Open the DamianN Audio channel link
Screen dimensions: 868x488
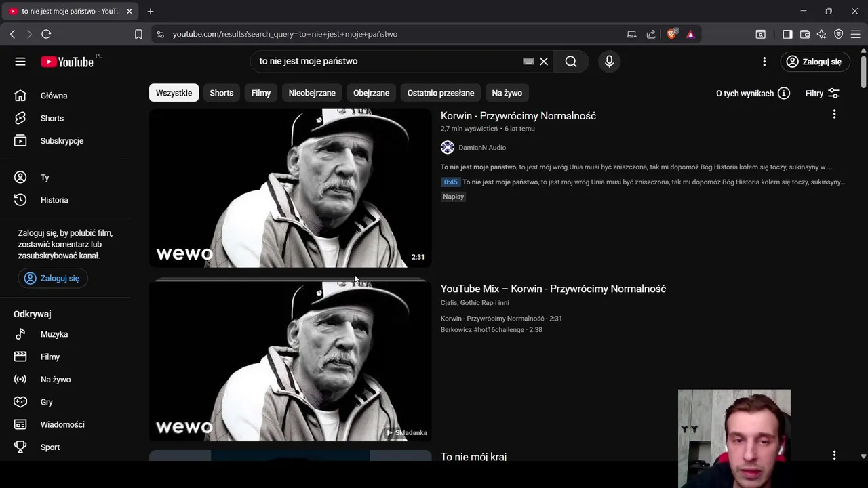point(482,148)
